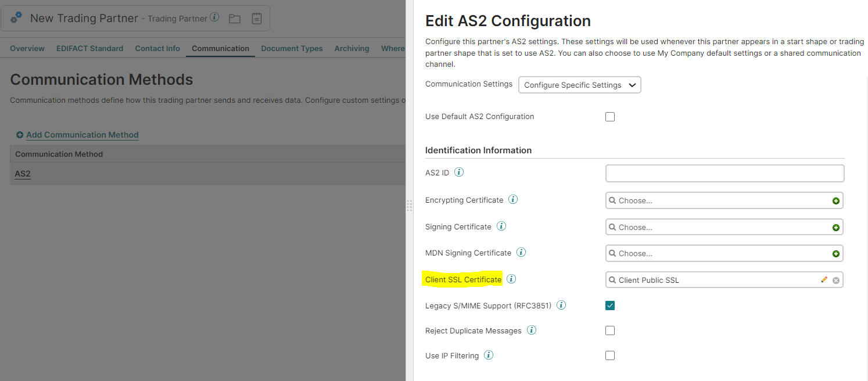The image size is (868, 381).
Task: Add a new MDN Signing Certificate via plus icon
Action: point(836,253)
